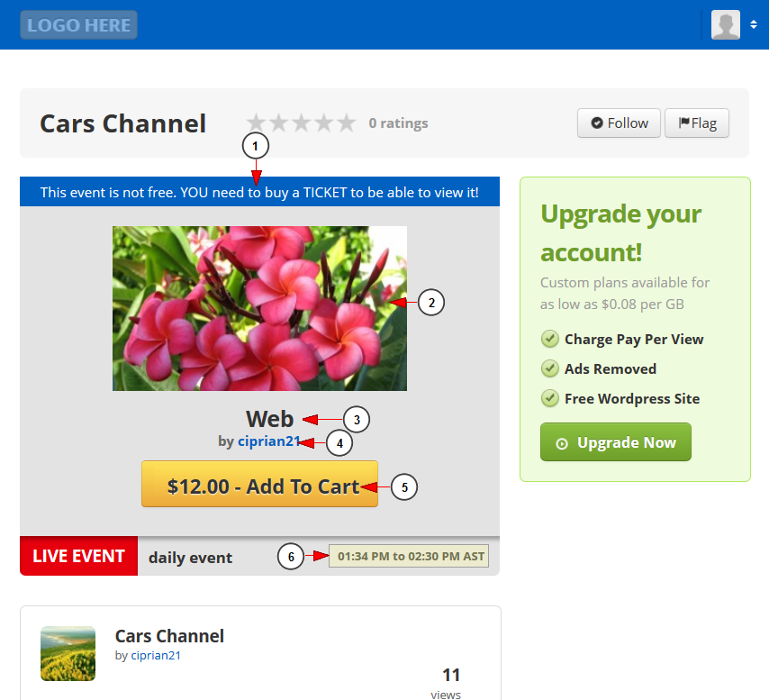Flag this channel
Viewport: 769px width, 700px height.
(697, 123)
